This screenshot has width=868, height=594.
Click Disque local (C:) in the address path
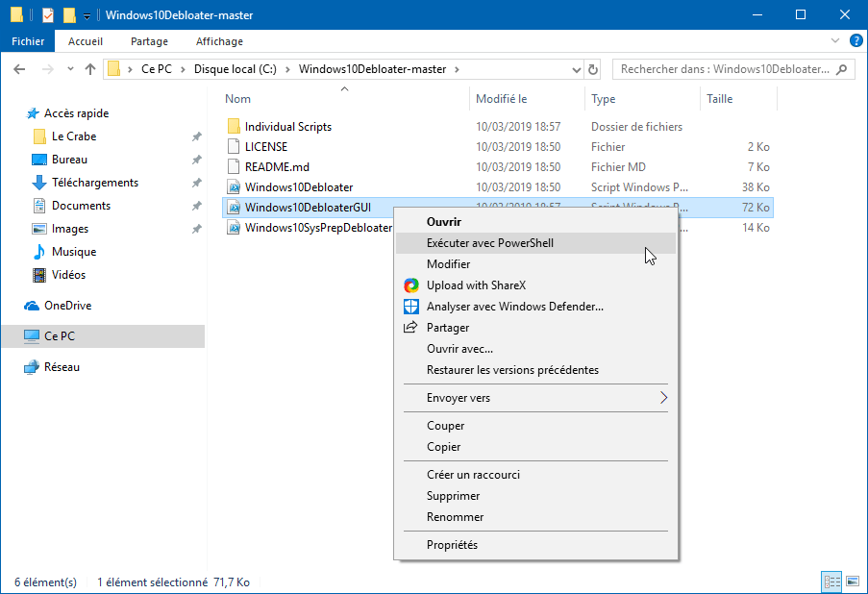click(236, 69)
